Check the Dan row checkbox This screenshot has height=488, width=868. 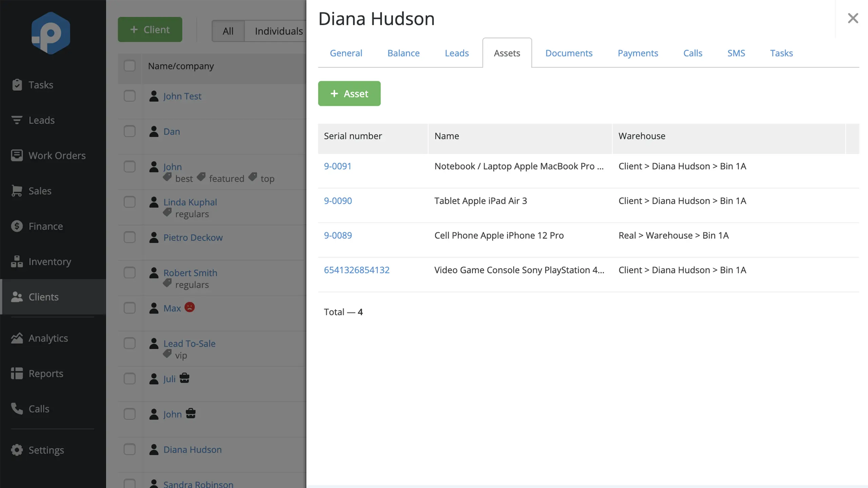(130, 131)
